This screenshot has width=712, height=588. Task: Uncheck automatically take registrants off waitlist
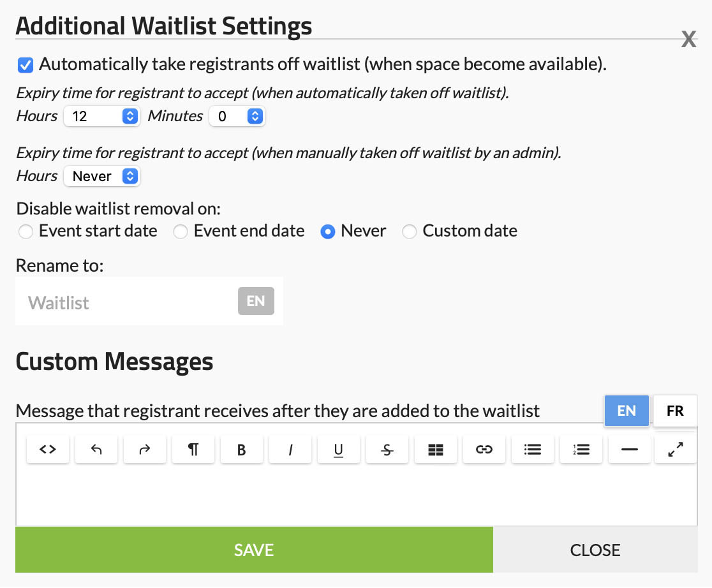pos(26,64)
